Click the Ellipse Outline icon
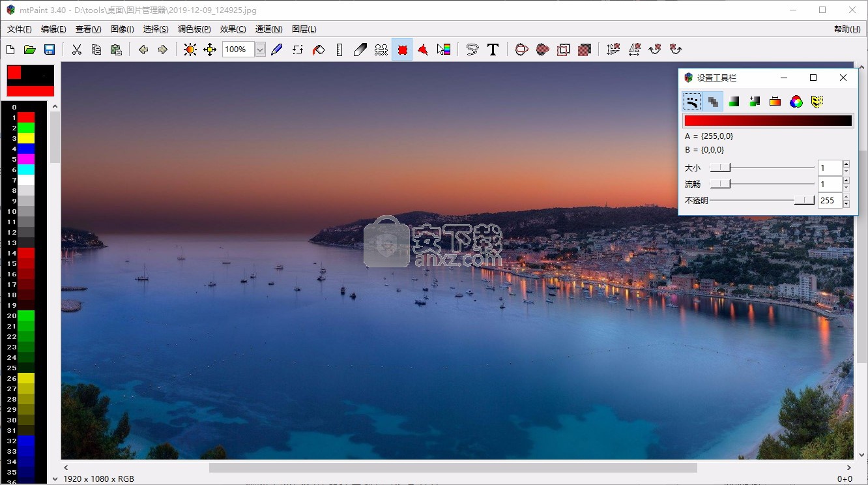This screenshot has width=868, height=485. [521, 50]
